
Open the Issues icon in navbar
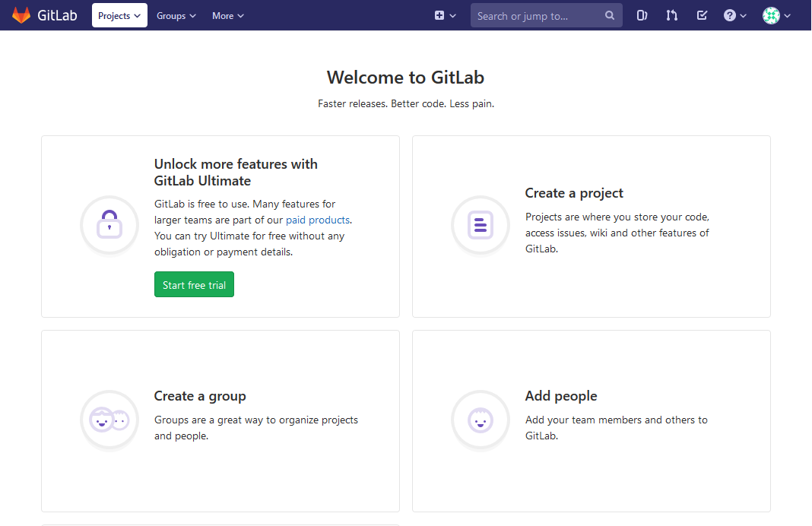(642, 15)
